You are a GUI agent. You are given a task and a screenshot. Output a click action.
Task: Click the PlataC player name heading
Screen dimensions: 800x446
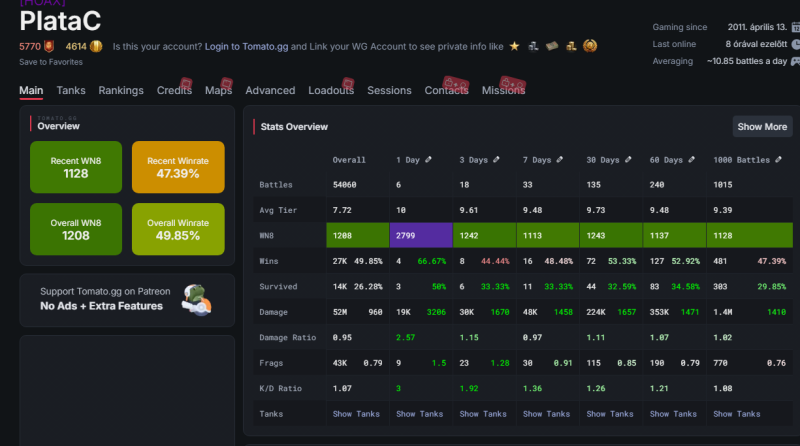[x=60, y=21]
